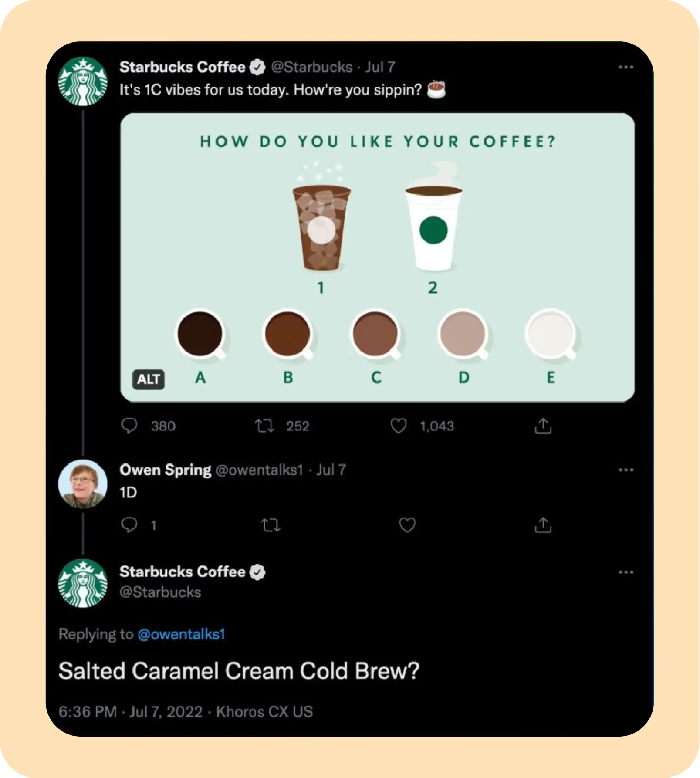The width and height of the screenshot is (700, 778).
Task: Open Starbucks avatar on the reply tweet
Action: coord(83,583)
